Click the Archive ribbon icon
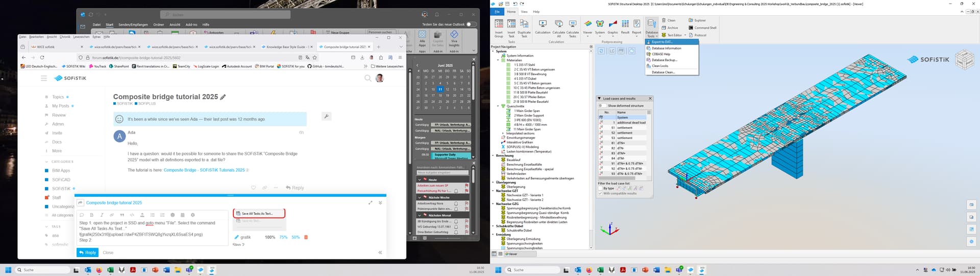This screenshot has height=276, width=980. 670,28
